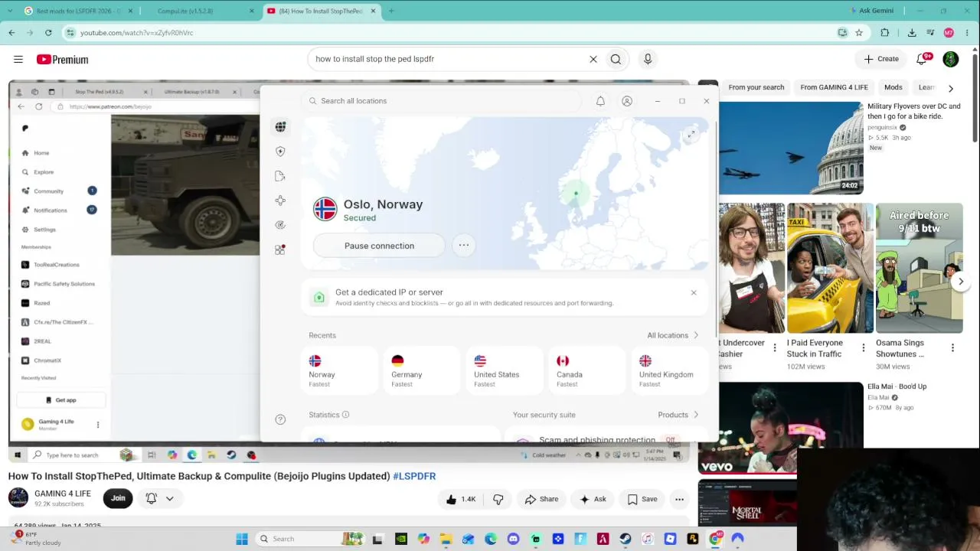Open Dark Web Monitor radar icon in NordVPN
This screenshot has width=980, height=551.
(x=280, y=225)
